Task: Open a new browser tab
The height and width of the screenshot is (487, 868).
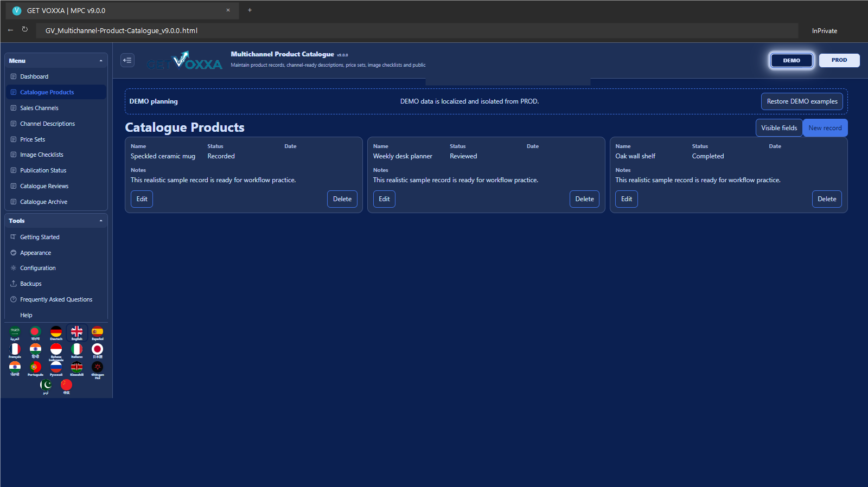Action: point(250,10)
